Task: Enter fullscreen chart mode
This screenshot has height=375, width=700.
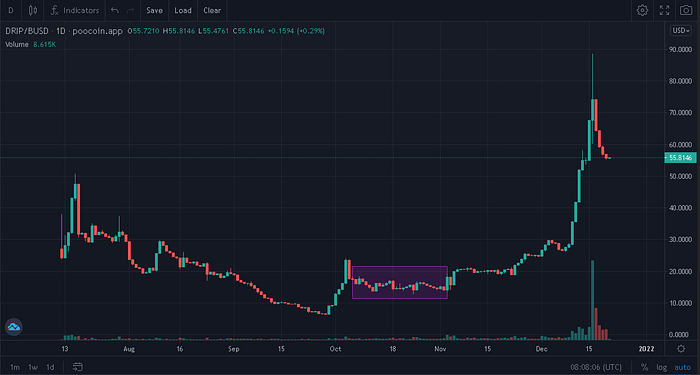Action: pos(664,10)
